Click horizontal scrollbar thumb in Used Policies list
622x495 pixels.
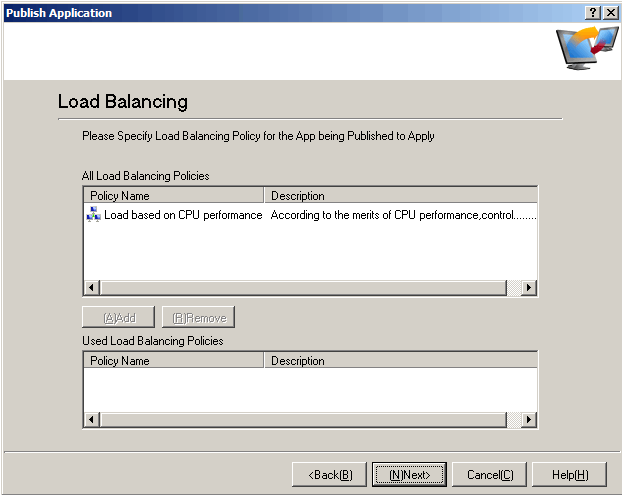tap(302, 420)
